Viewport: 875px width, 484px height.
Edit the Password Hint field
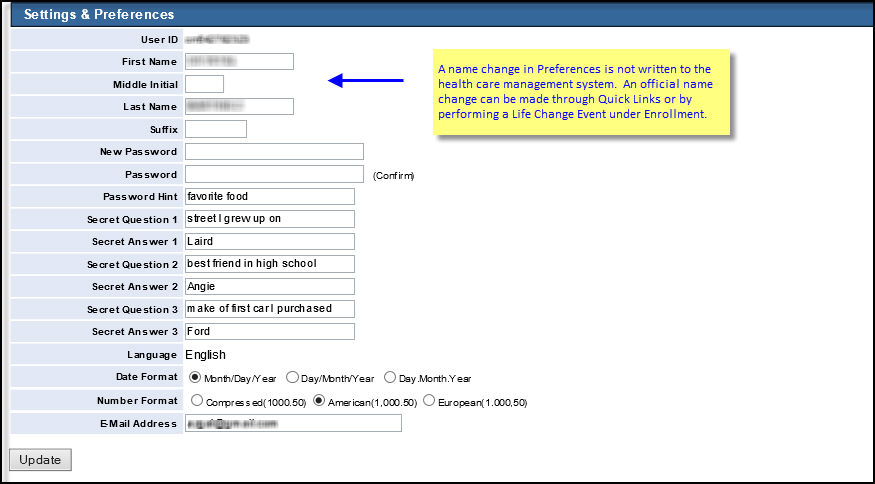[x=270, y=196]
